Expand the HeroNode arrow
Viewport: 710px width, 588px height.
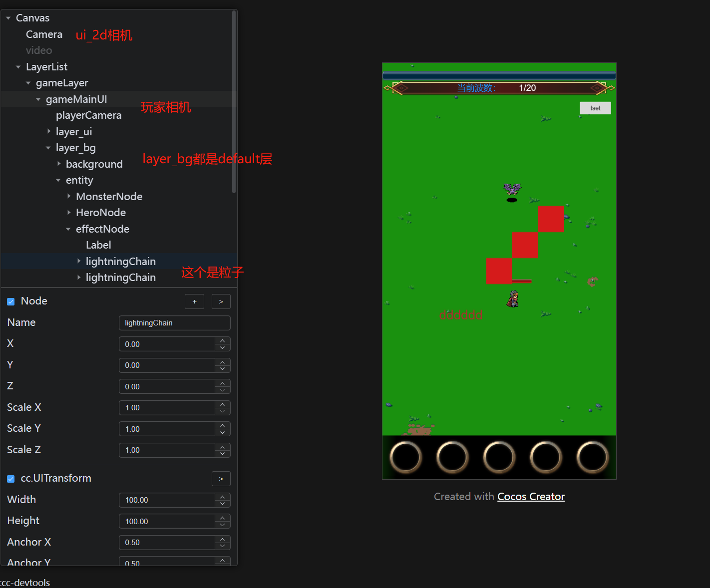pos(68,213)
